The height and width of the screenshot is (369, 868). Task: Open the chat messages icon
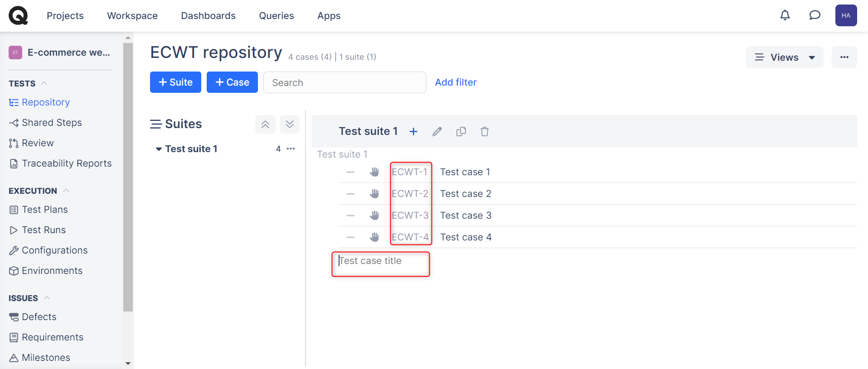pyautogui.click(x=815, y=15)
